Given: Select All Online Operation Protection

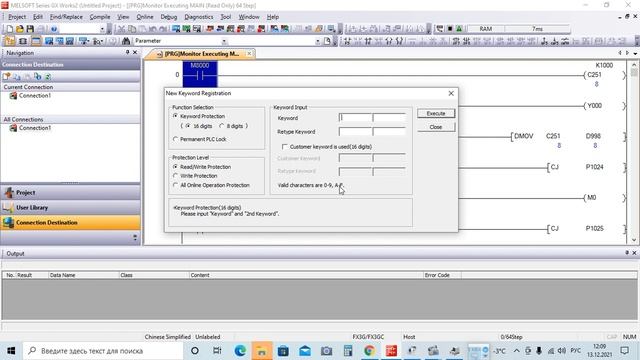Looking at the screenshot, I should (176, 185).
